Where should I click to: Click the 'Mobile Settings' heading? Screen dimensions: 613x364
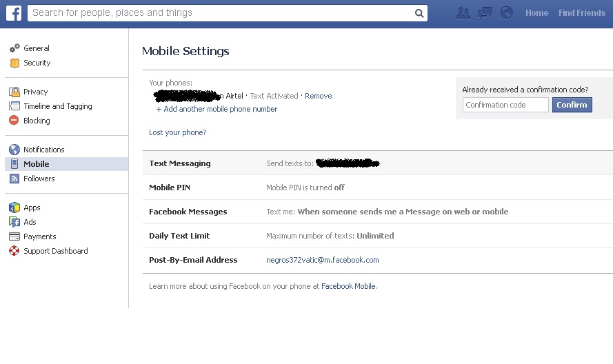click(185, 51)
